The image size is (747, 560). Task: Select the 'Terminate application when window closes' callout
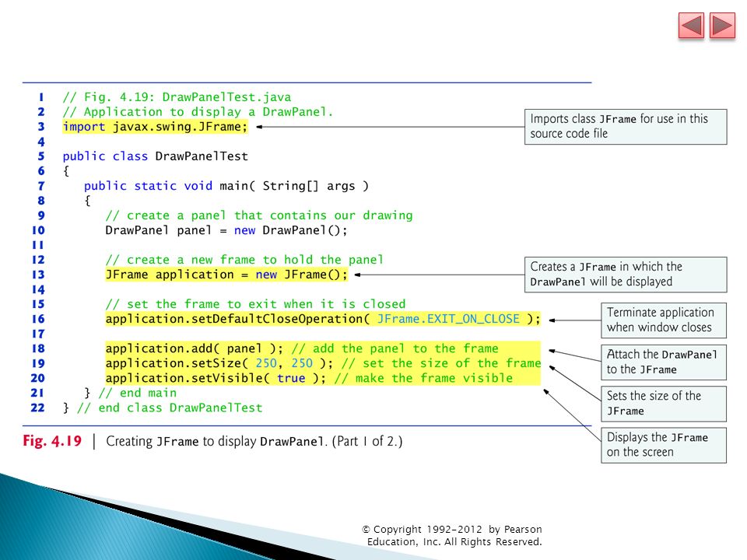point(664,320)
